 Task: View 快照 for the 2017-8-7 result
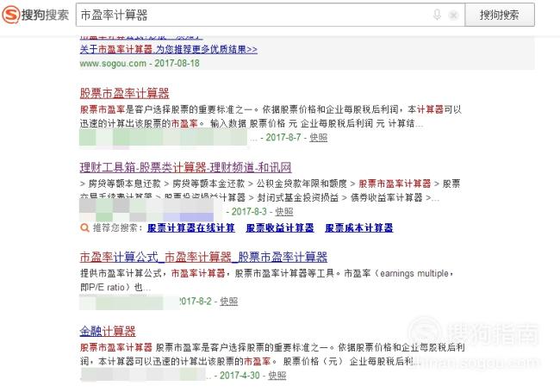coord(318,138)
